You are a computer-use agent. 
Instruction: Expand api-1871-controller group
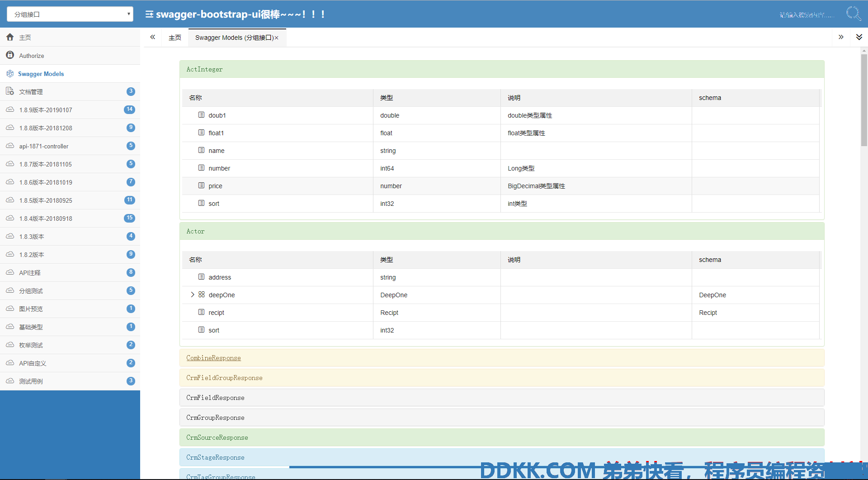[70, 146]
